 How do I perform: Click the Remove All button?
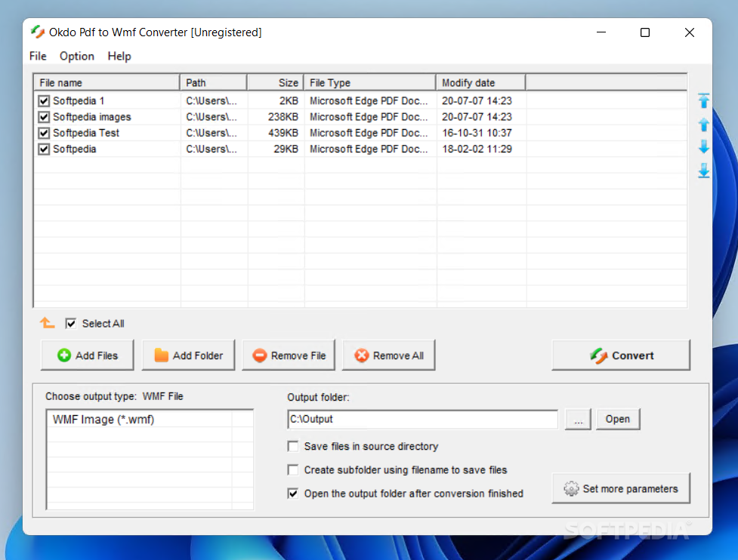(x=389, y=355)
